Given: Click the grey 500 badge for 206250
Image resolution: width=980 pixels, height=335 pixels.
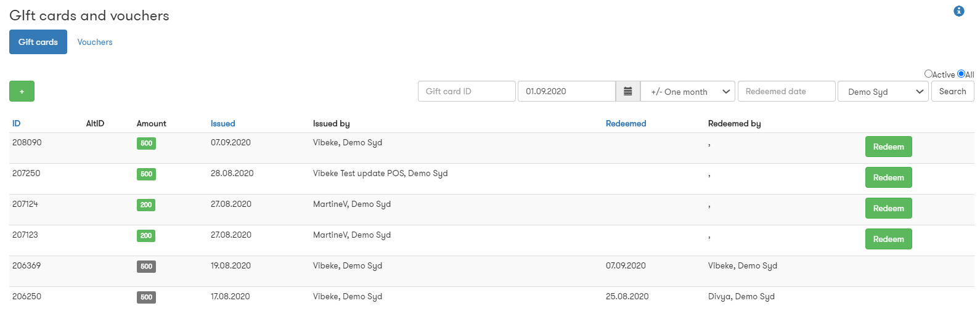Looking at the screenshot, I should (146, 297).
